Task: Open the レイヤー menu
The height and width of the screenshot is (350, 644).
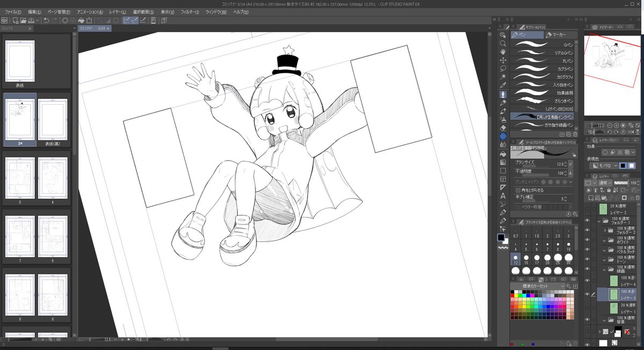Action: coord(118,12)
